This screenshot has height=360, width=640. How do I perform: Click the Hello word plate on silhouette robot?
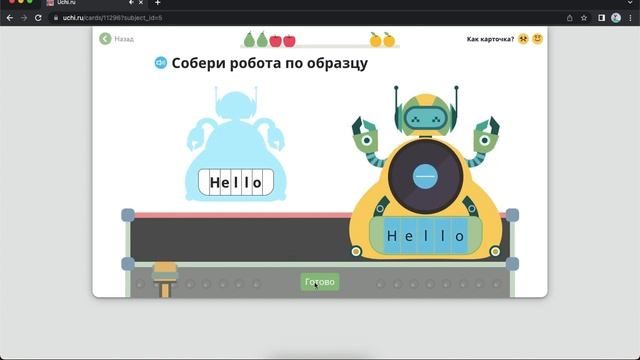(236, 182)
